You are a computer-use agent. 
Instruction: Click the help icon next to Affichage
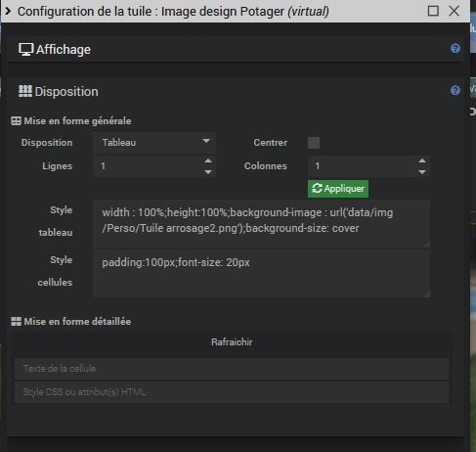[455, 49]
